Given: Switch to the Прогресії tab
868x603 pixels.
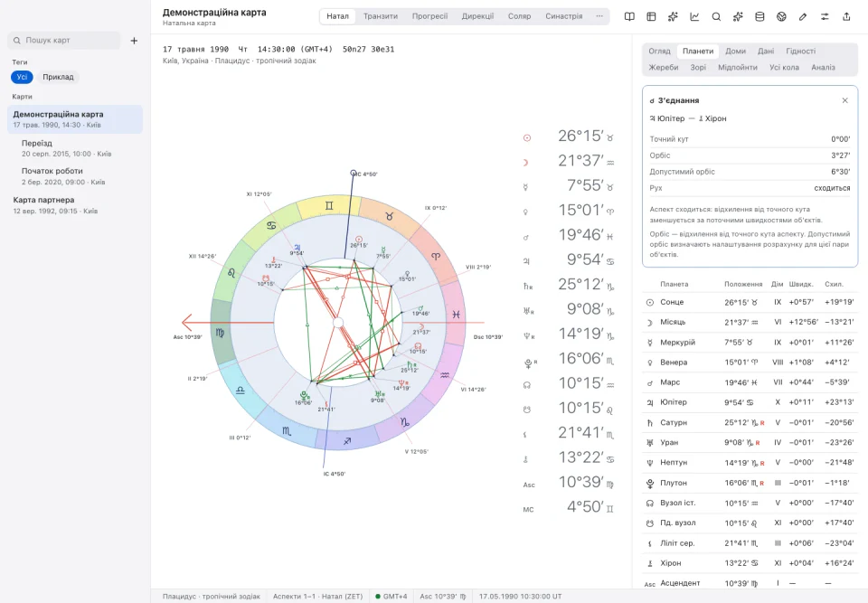Looking at the screenshot, I should (429, 16).
